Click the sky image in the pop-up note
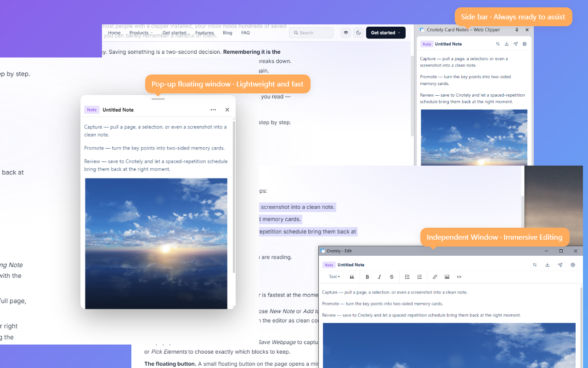The width and height of the screenshot is (588, 368). [x=156, y=243]
